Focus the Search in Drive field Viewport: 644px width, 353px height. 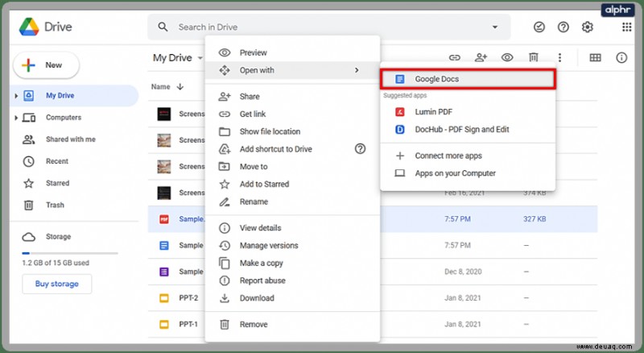click(x=329, y=27)
